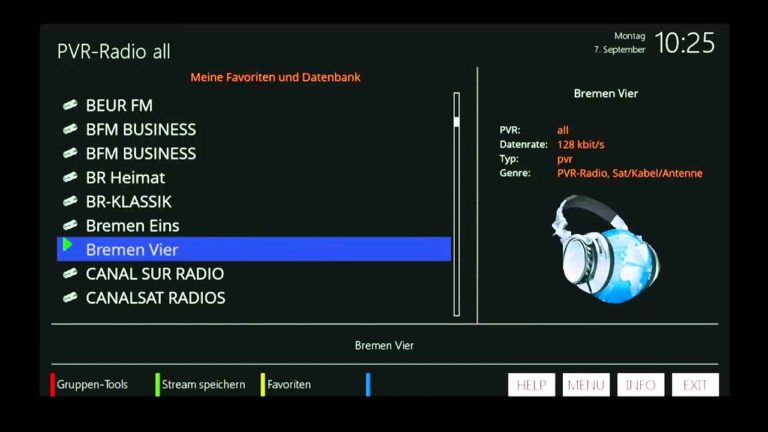Click the radio icon next to Bremen Eins

coord(70,225)
